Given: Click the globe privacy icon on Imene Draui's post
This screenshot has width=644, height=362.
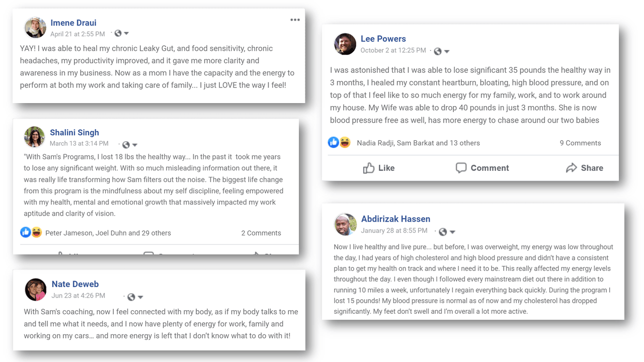Looking at the screenshot, I should point(118,33).
